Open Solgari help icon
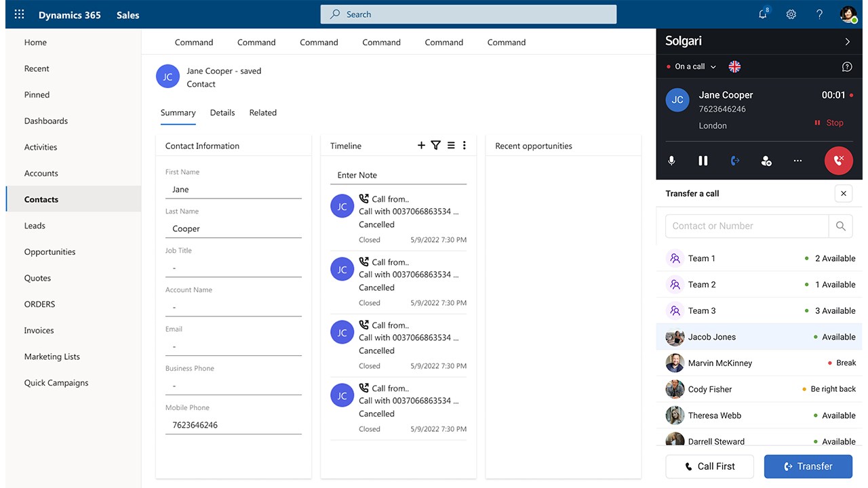 click(847, 66)
